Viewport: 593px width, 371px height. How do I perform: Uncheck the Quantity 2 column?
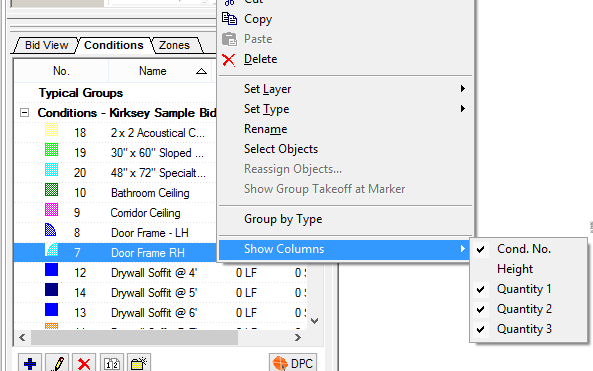pos(524,309)
